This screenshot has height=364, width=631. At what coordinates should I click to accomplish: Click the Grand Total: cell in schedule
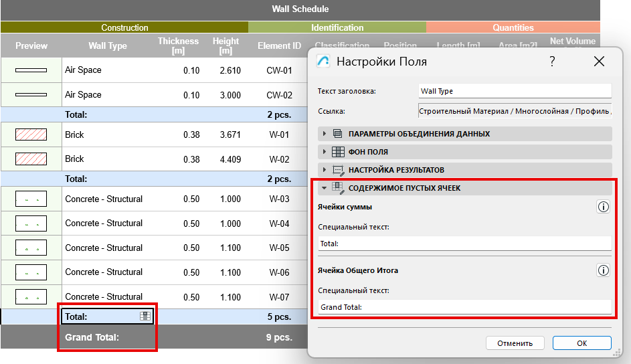click(92, 337)
